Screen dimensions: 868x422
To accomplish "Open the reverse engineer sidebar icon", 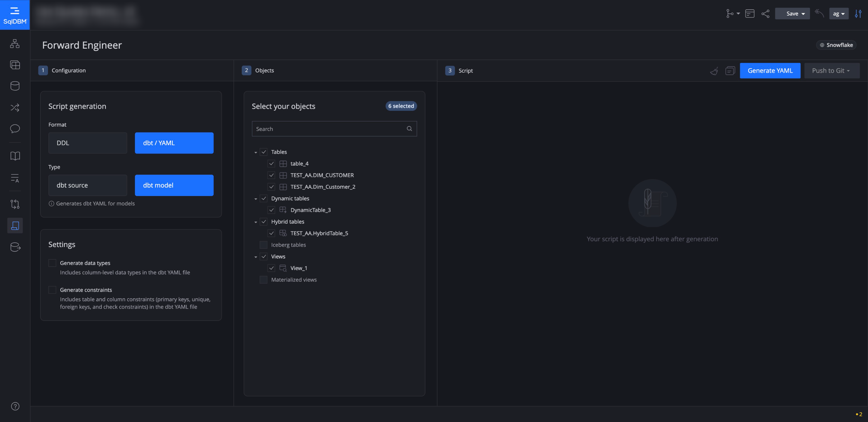I will pos(15,204).
